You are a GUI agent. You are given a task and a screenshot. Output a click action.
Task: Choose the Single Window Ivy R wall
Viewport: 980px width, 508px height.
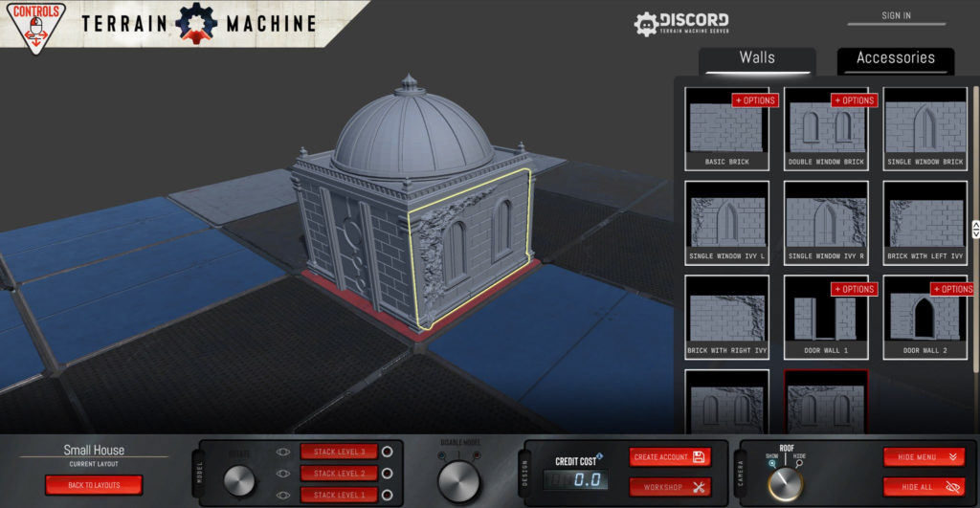(x=826, y=223)
